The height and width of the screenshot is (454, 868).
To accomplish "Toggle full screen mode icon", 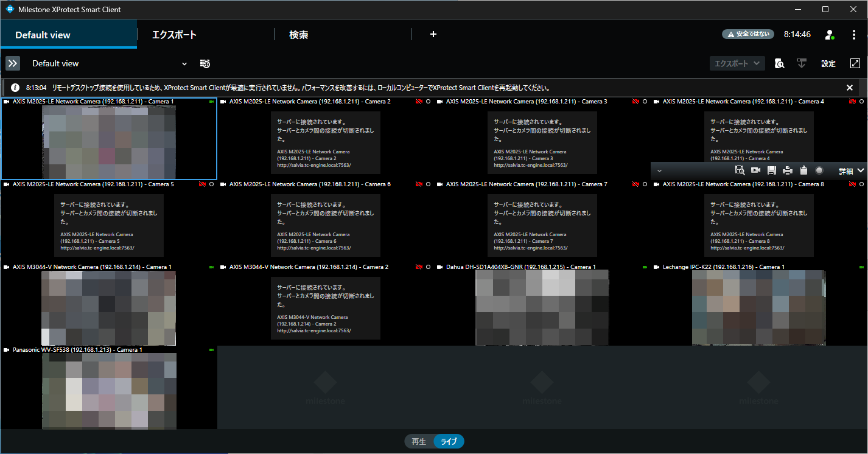I will pyautogui.click(x=855, y=63).
